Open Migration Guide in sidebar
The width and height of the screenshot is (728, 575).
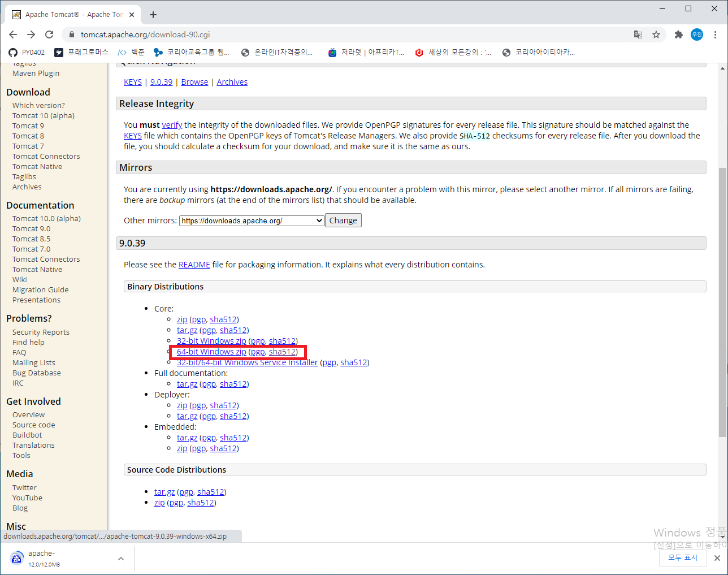pos(41,289)
